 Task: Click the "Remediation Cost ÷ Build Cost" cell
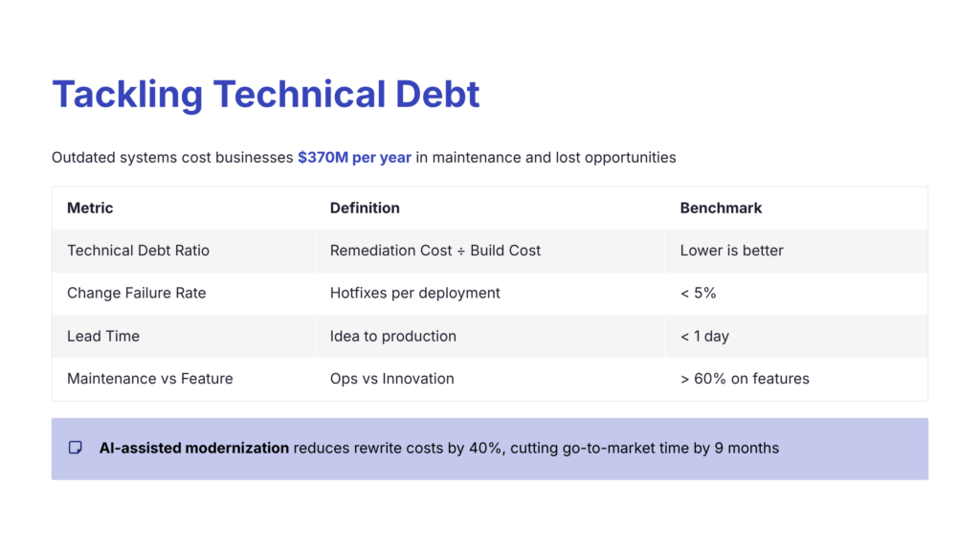tap(435, 251)
